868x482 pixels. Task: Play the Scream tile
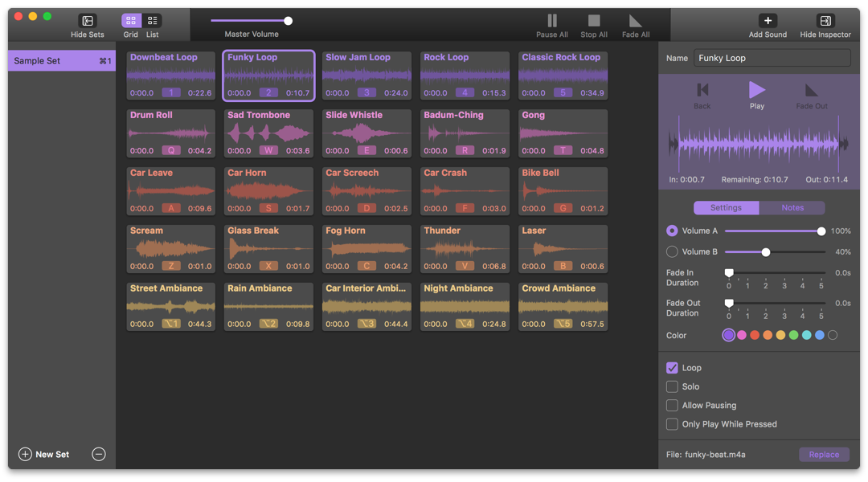[x=171, y=249]
